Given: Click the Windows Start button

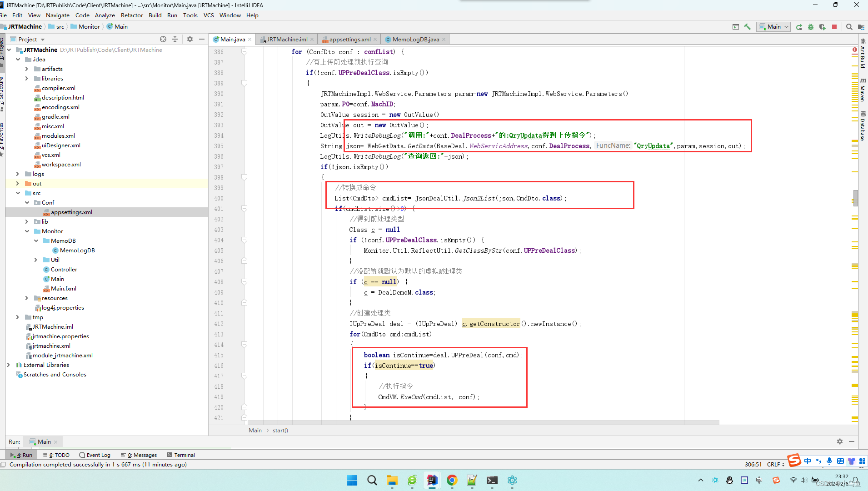Looking at the screenshot, I should [x=352, y=480].
